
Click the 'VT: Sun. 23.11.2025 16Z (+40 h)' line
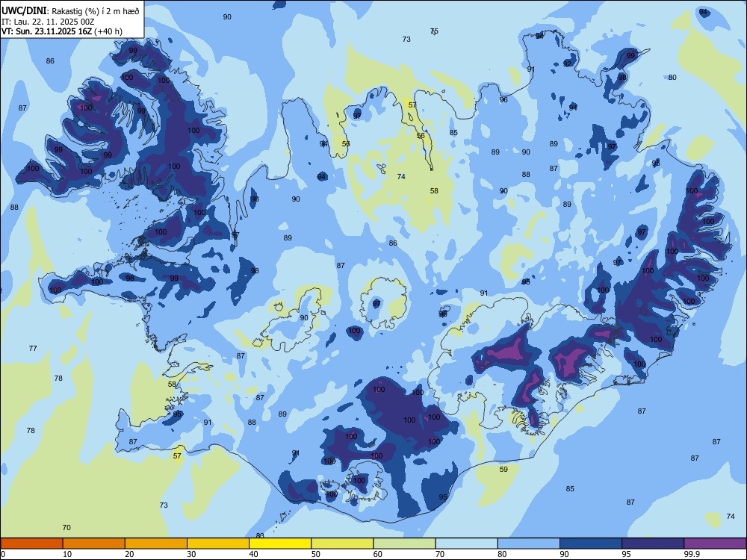click(62, 31)
